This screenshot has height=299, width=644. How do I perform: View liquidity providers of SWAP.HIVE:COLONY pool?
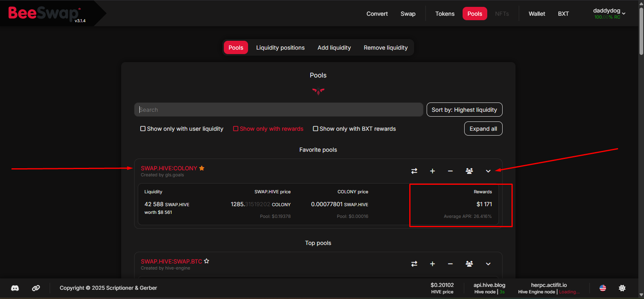point(469,171)
